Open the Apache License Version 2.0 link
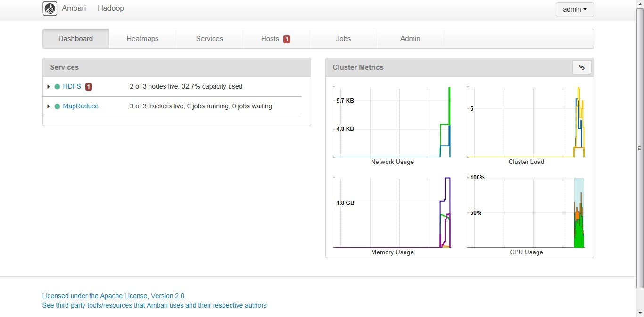This screenshot has height=317, width=644. pos(114,296)
